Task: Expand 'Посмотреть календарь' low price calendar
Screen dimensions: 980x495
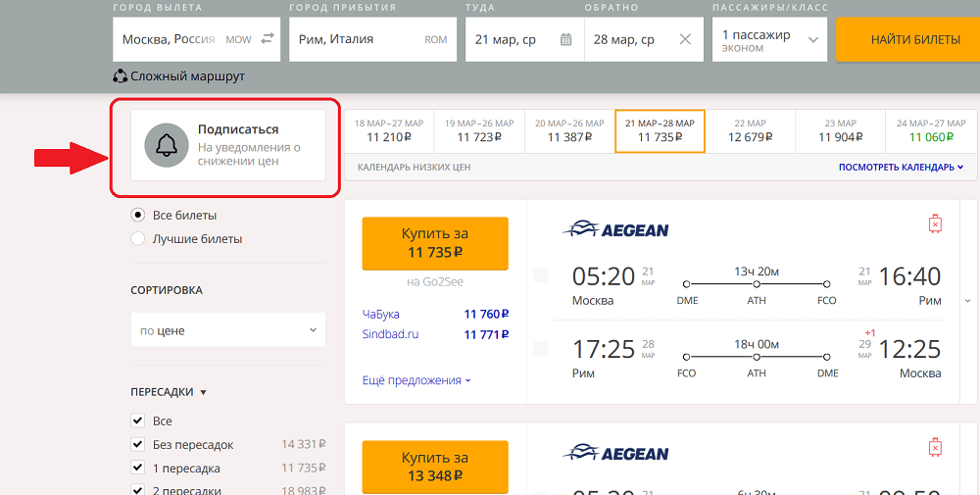Action: pos(901,167)
